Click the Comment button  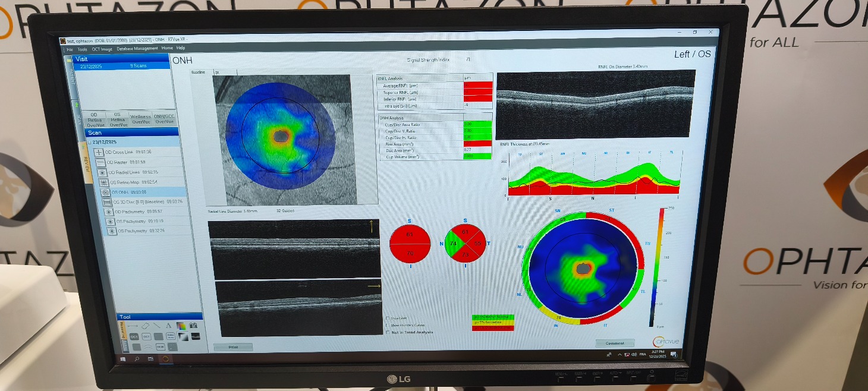[x=615, y=343]
